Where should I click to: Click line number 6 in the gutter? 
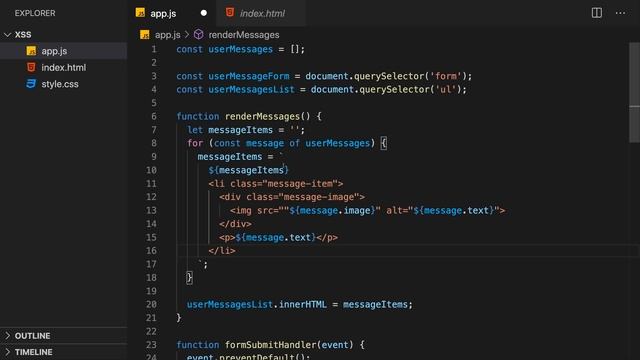153,116
